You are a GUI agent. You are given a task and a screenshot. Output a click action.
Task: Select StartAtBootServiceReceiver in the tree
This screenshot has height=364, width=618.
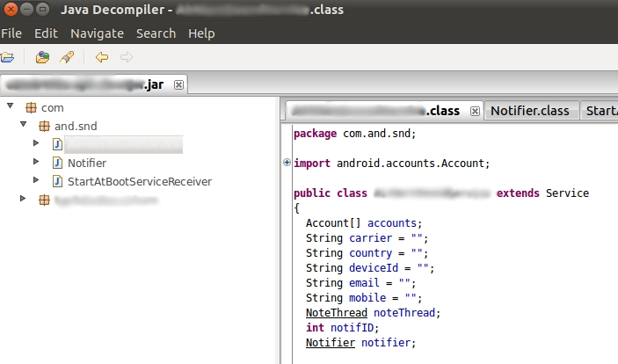click(139, 181)
